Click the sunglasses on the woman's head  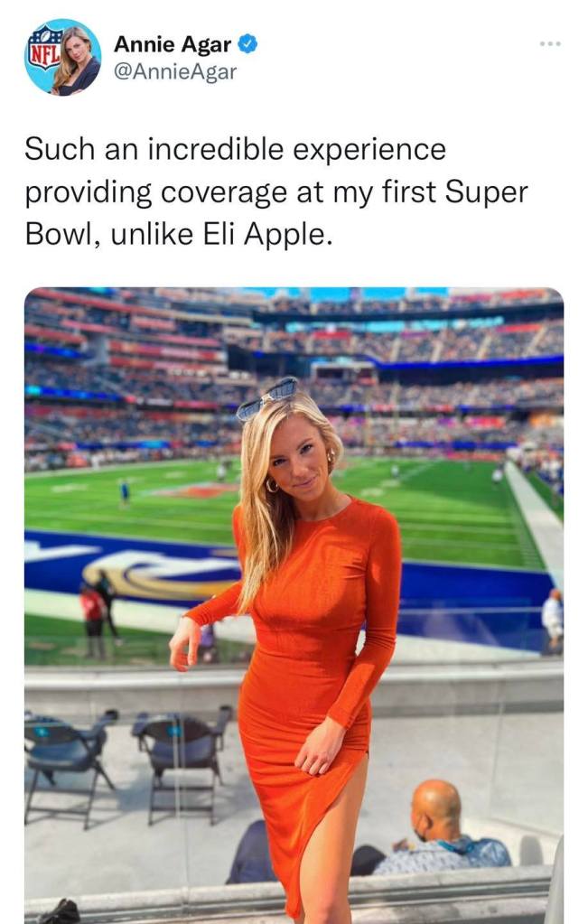coord(267,398)
